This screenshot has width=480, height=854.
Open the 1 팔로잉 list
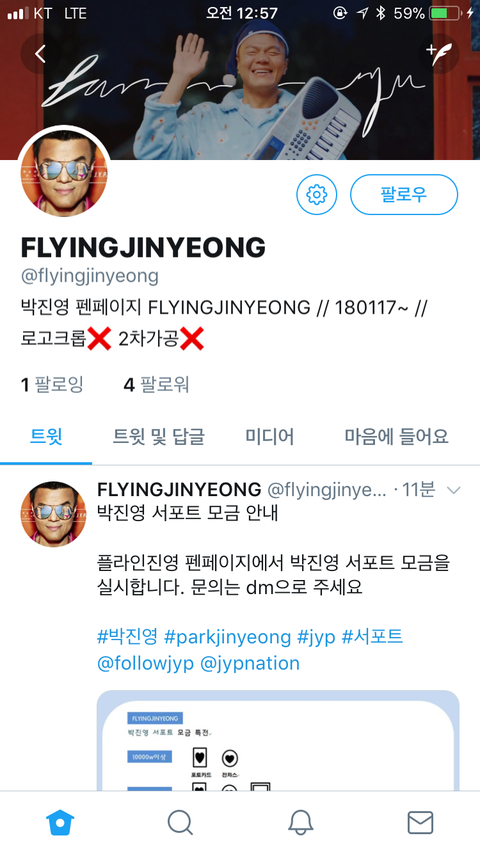(52, 385)
